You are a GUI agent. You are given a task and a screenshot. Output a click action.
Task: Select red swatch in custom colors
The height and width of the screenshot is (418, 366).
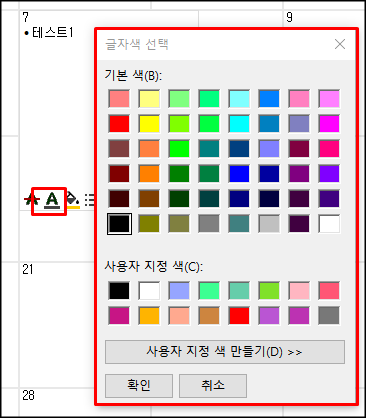coord(239,316)
